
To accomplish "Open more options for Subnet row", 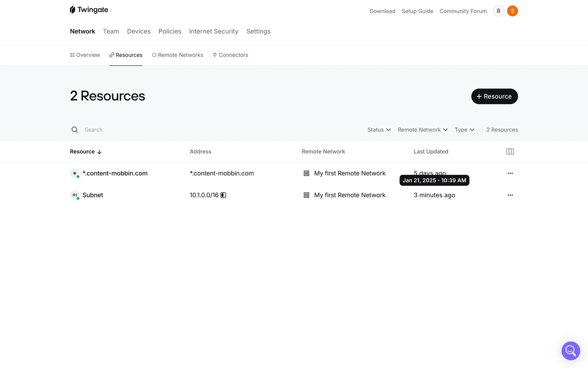I will (x=510, y=195).
